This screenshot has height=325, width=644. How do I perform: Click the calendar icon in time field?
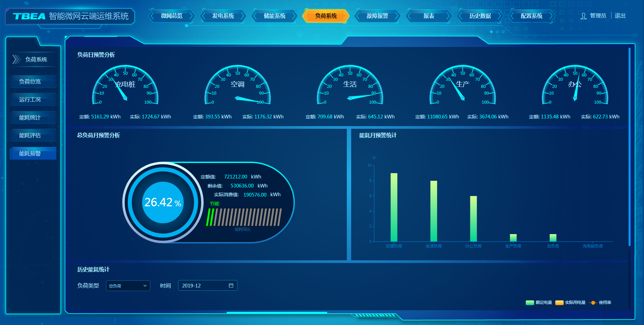coord(231,285)
